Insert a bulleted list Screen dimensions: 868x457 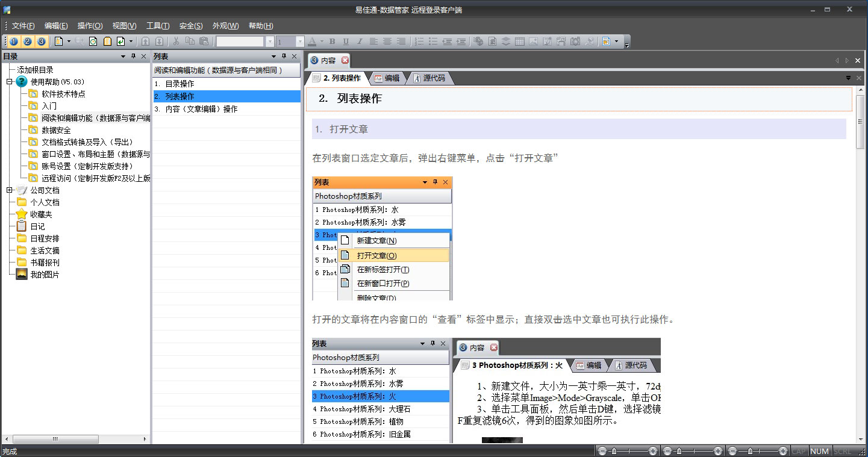click(433, 42)
